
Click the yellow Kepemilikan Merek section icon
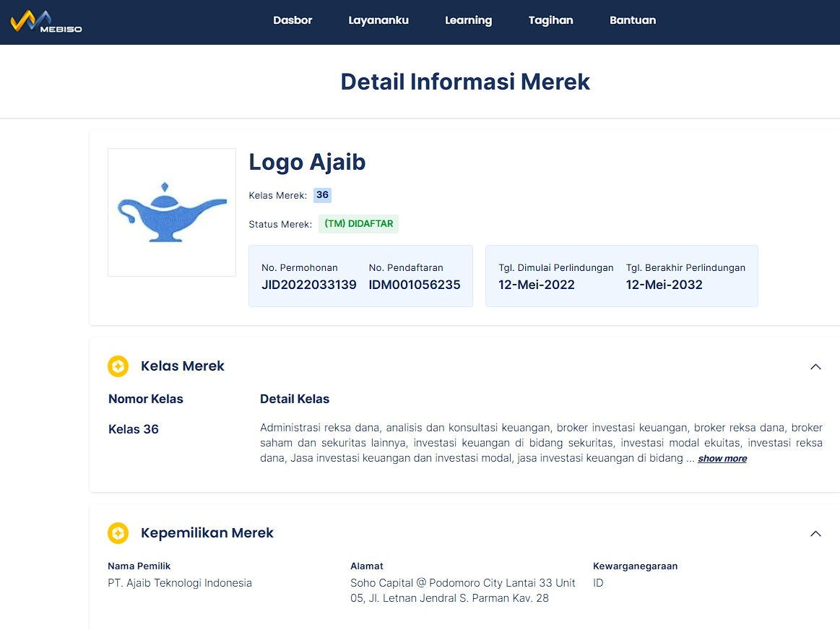tap(118, 533)
